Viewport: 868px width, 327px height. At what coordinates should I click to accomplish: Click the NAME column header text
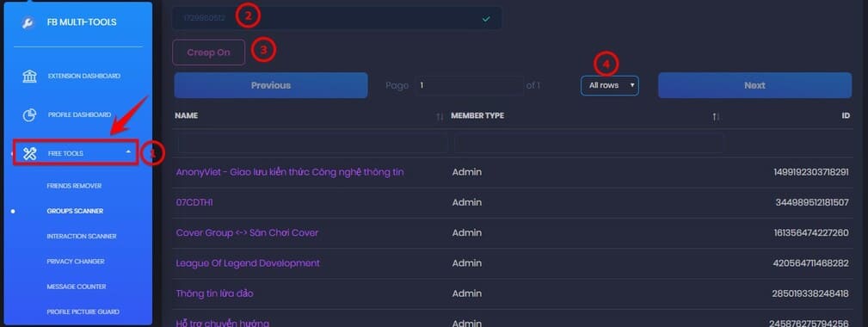pyautogui.click(x=186, y=115)
